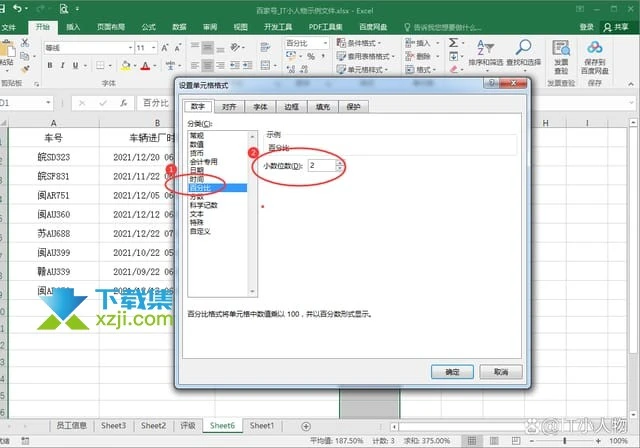
Task: Open the Insert ribbon tab
Action: click(x=73, y=27)
